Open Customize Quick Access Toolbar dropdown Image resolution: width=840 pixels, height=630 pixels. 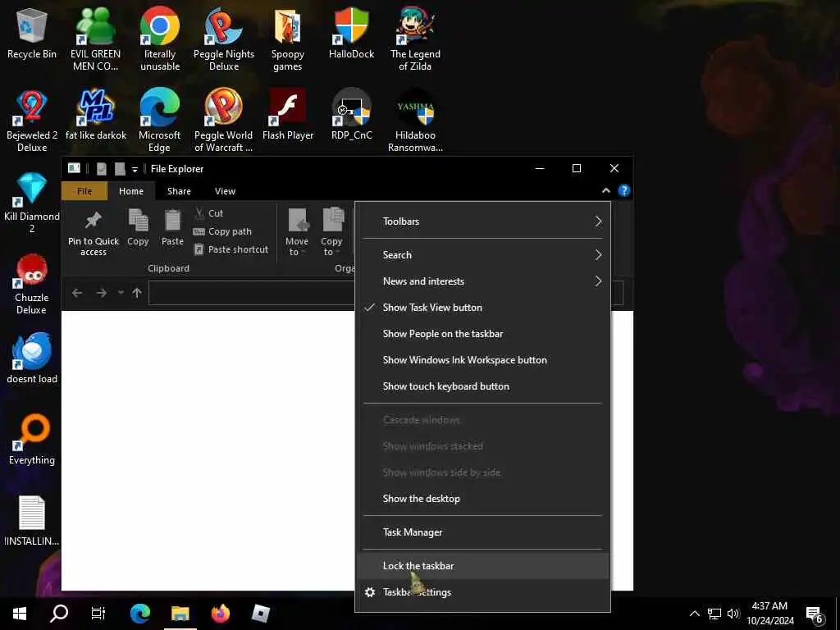click(x=135, y=169)
